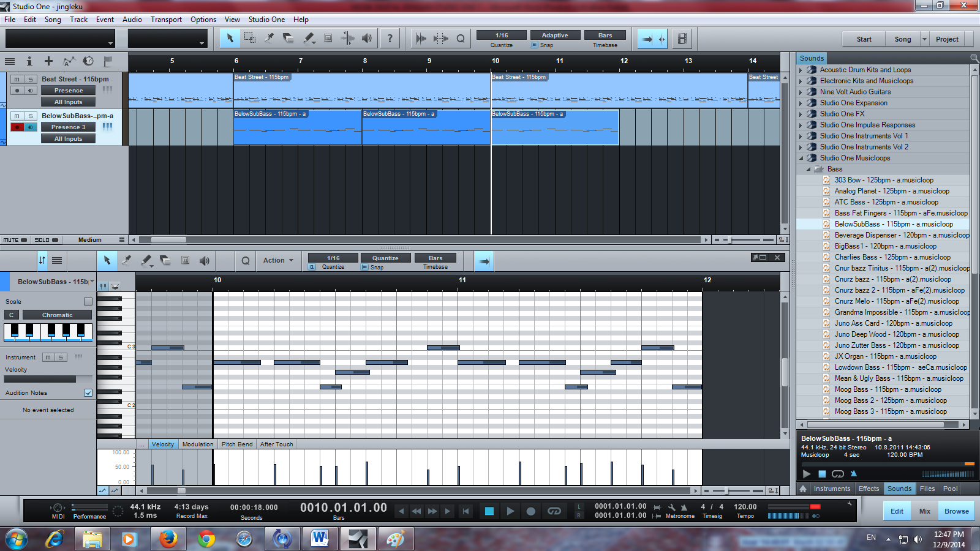Toggle the transport Loop button
980x551 pixels.
pos(554,511)
